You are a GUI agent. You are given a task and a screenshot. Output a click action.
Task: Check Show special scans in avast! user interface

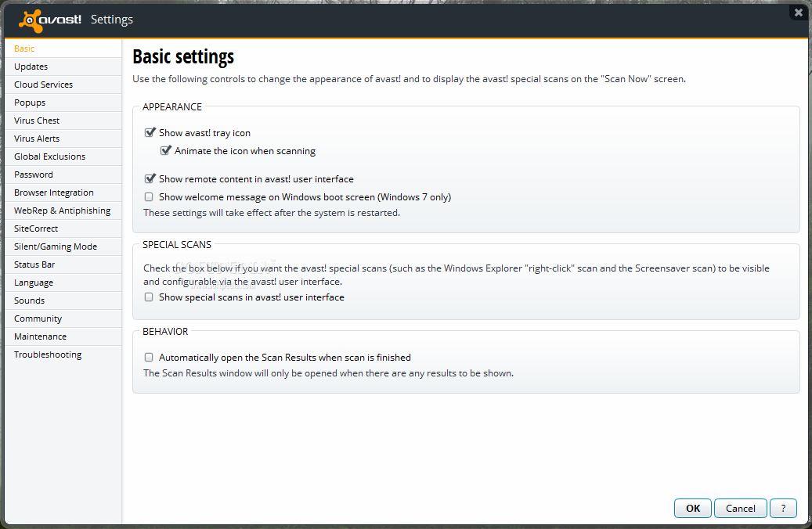[x=149, y=297]
